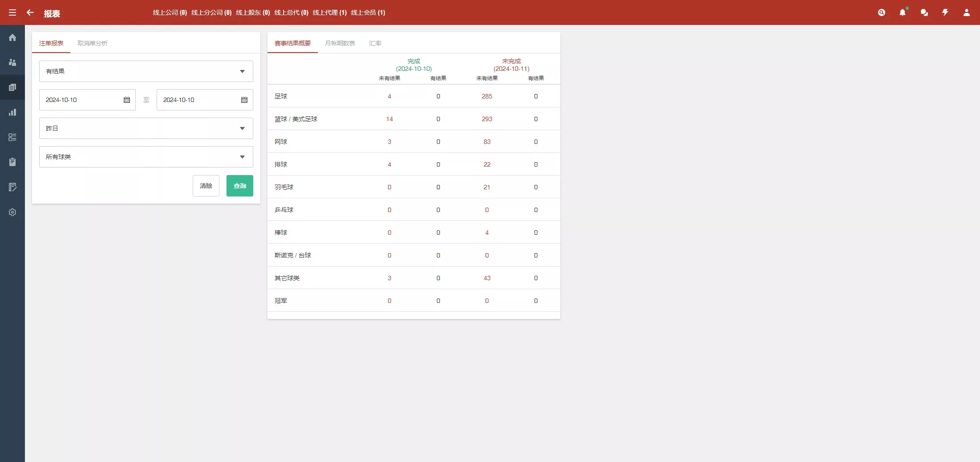This screenshot has height=462, width=980.
Task: Open the 所有球类 dropdown
Action: tap(146, 157)
